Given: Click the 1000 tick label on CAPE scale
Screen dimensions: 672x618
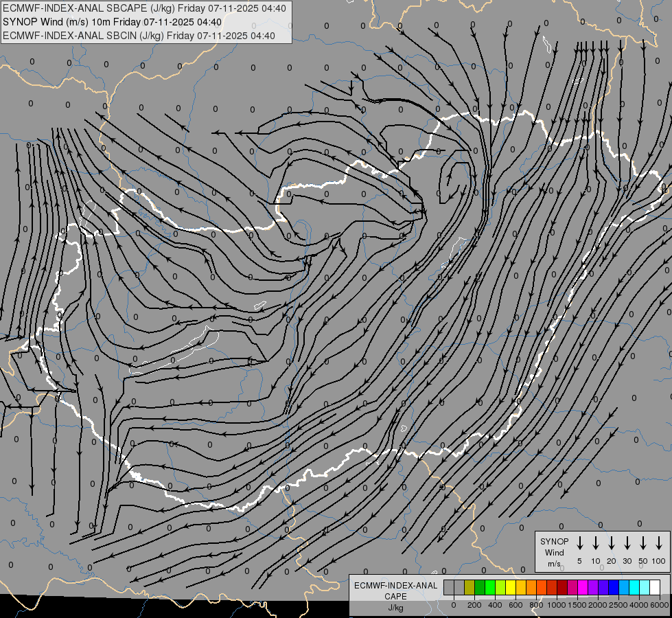Looking at the screenshot, I should pos(557,605).
